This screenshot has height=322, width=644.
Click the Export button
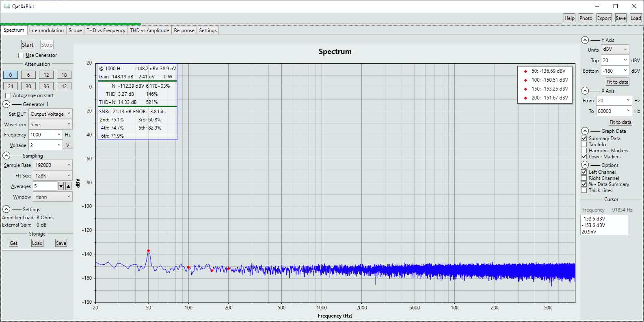point(604,18)
